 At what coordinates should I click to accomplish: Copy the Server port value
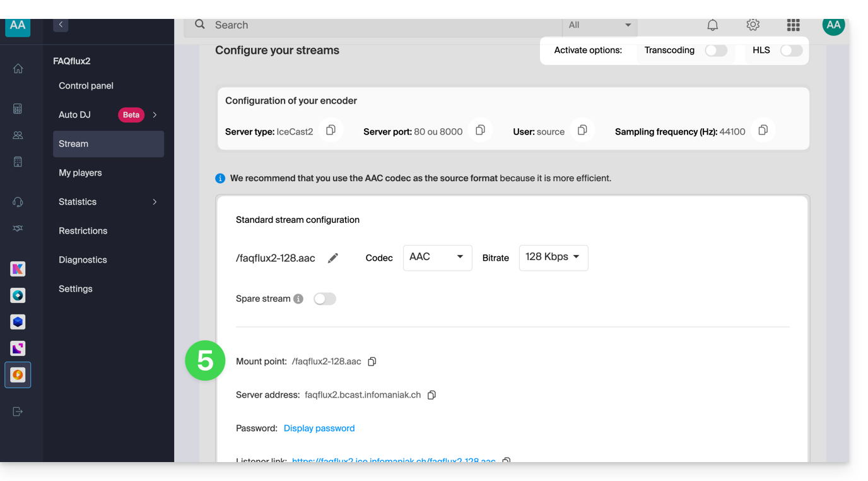(480, 131)
